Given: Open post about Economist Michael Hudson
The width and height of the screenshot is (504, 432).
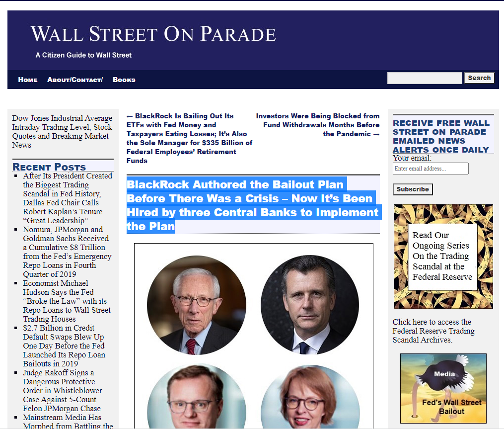Looking at the screenshot, I should point(67,301).
